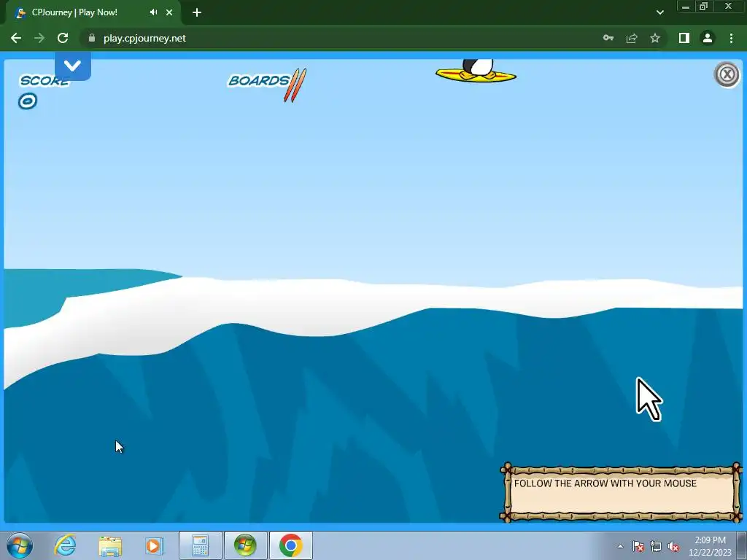Open Calculator from the taskbar
747x560 pixels.
pos(200,545)
